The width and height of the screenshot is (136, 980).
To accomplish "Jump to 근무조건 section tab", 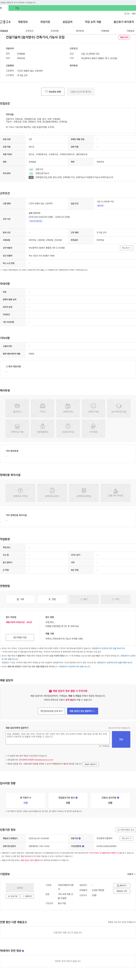I will [x=29, y=31].
